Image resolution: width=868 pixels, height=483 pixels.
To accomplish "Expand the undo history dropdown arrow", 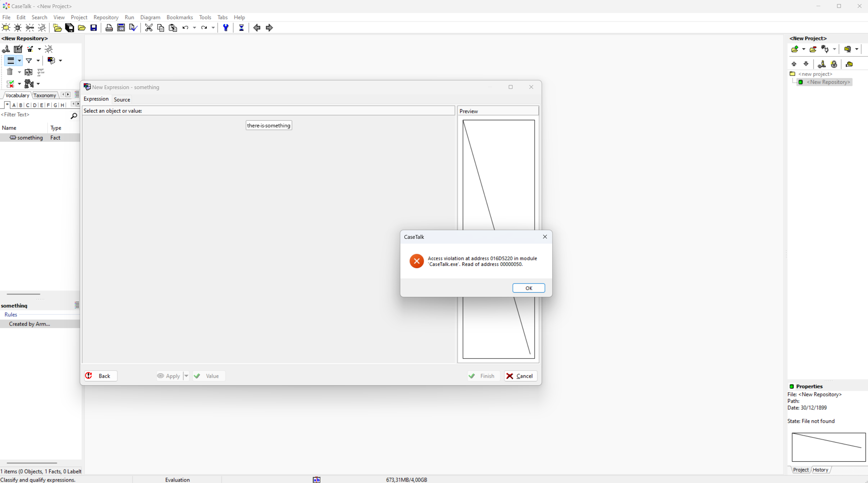I will [x=194, y=28].
